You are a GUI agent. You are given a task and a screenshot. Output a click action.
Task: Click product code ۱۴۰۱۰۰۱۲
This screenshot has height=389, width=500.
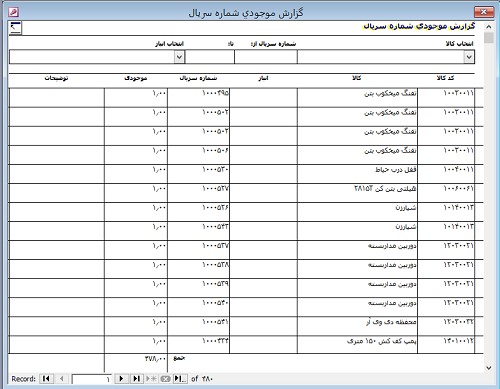point(458,341)
